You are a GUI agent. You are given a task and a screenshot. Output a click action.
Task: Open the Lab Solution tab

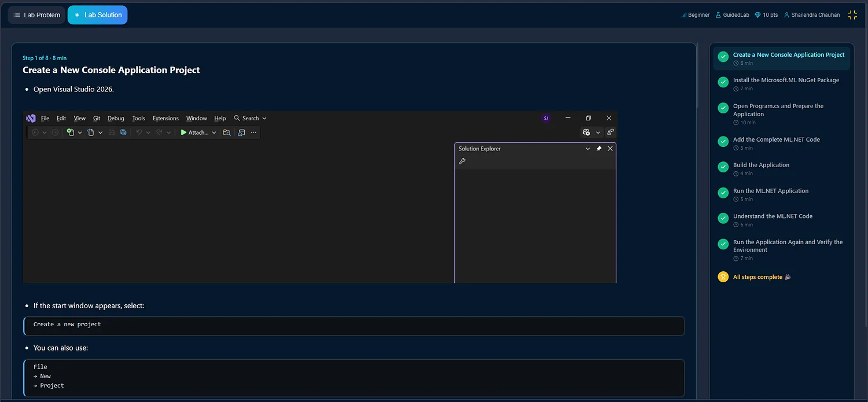(97, 15)
